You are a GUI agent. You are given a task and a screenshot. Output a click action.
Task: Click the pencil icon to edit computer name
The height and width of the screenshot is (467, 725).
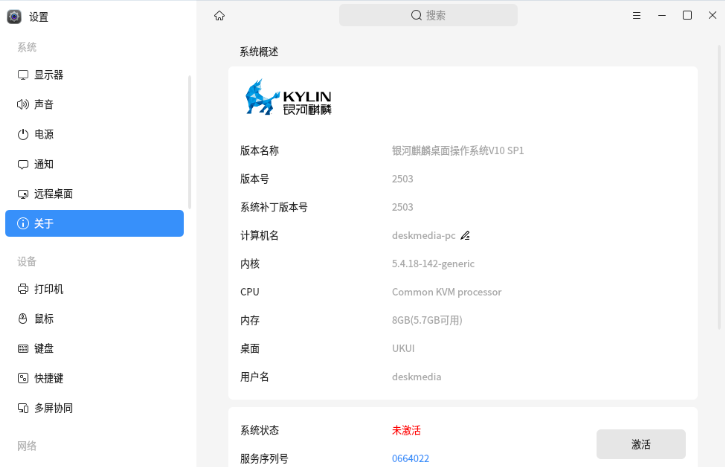(465, 235)
